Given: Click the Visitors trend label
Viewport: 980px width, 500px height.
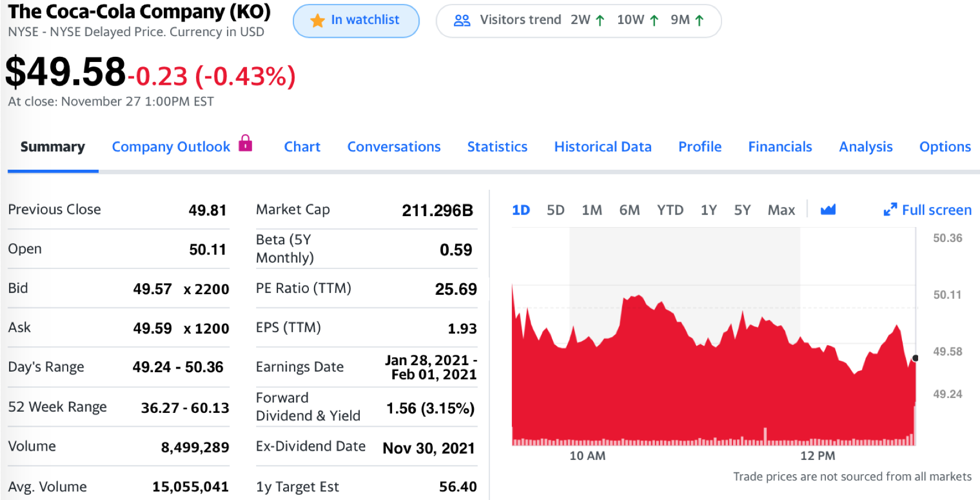Looking at the screenshot, I should tap(520, 20).
